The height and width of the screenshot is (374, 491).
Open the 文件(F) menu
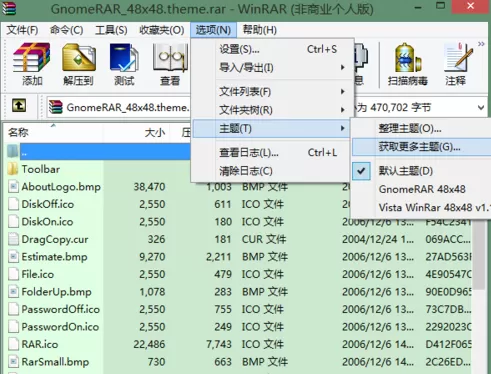(x=22, y=30)
